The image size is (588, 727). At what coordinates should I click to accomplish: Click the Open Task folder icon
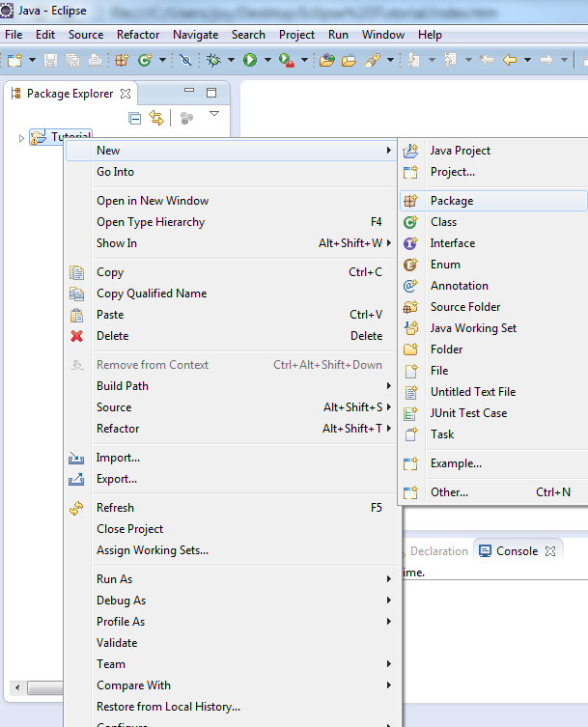tap(349, 60)
